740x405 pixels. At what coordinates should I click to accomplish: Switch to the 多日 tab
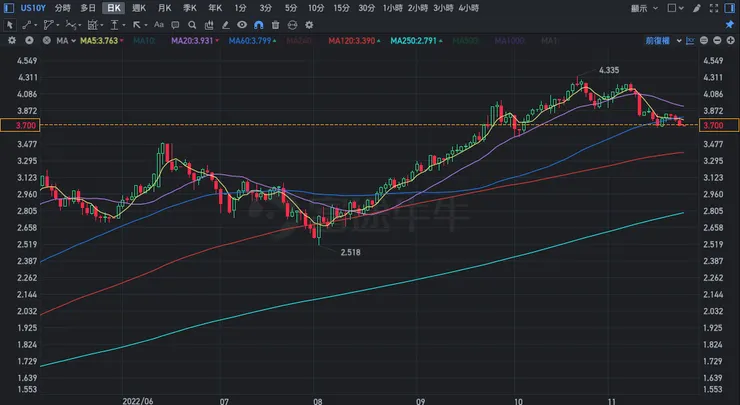tap(88, 8)
